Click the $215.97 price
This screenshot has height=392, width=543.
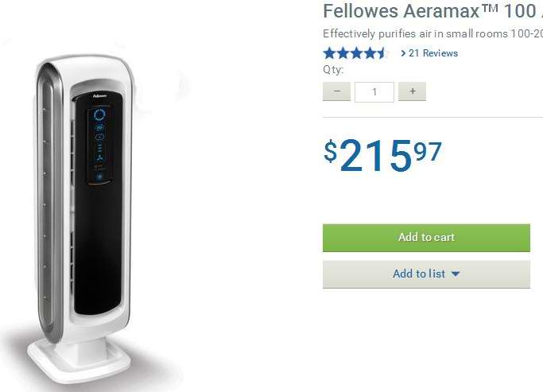pyautogui.click(x=383, y=155)
